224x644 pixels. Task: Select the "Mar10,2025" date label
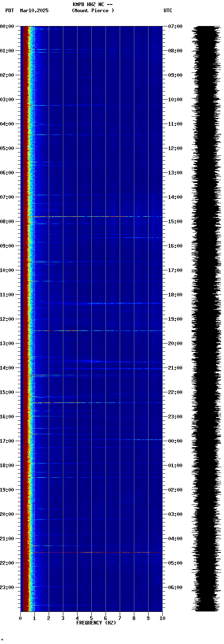[x=34, y=11]
